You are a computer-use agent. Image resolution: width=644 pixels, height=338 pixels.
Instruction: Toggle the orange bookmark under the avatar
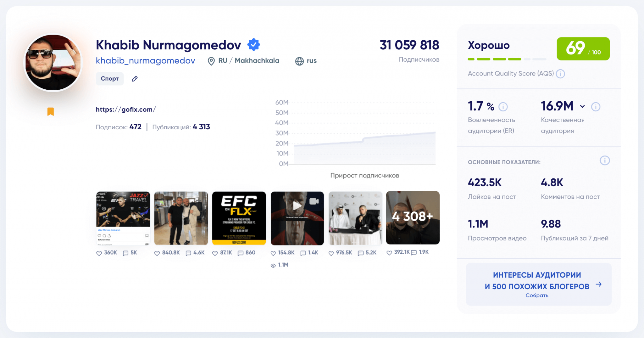pyautogui.click(x=51, y=112)
